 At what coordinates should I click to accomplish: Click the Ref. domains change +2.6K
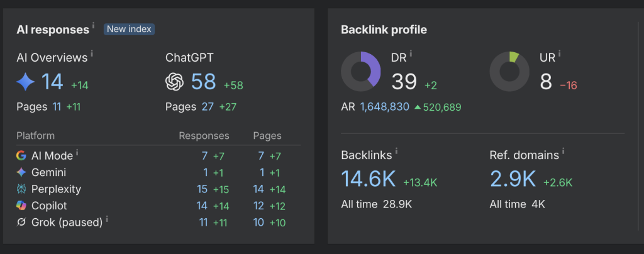pos(558,182)
